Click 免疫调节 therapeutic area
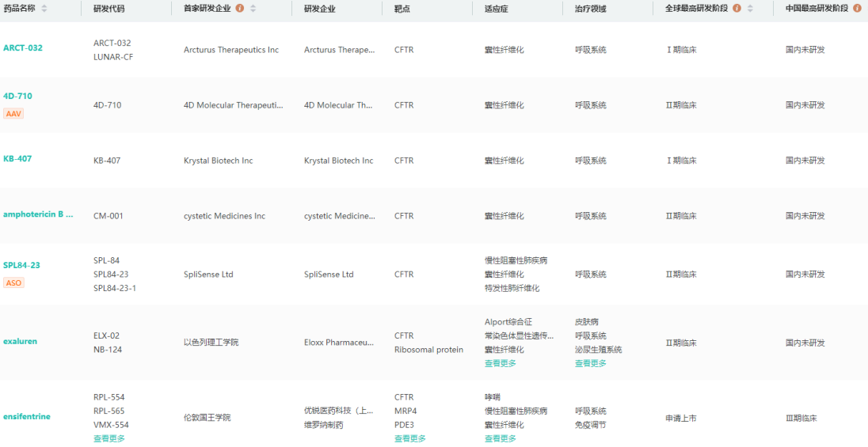Screen dimensions: 868x447 591,425
